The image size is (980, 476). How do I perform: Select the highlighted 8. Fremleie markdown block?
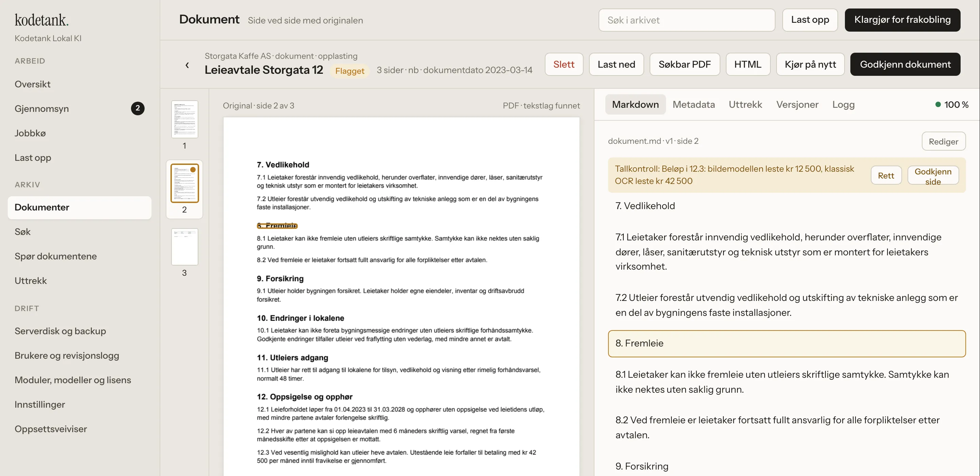click(786, 343)
